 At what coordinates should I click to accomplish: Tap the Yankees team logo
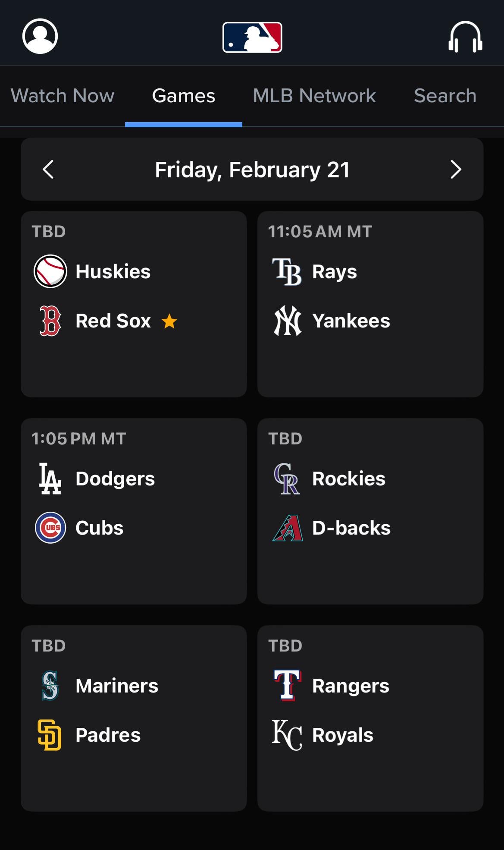point(288,321)
